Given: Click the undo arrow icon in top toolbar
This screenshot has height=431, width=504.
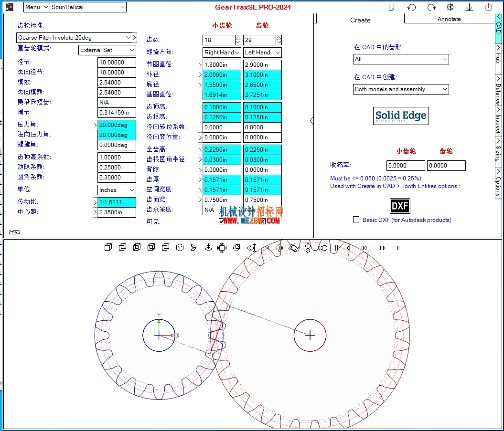Looking at the screenshot, I should (x=411, y=7).
